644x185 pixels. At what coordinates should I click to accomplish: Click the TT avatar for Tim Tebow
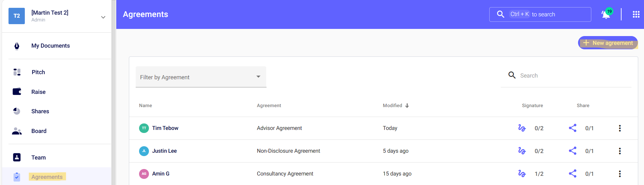click(x=144, y=128)
